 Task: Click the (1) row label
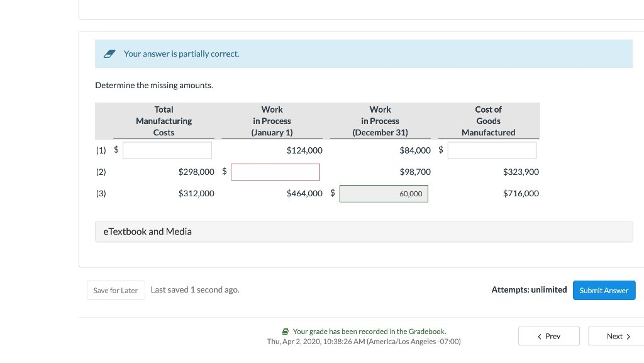101,150
